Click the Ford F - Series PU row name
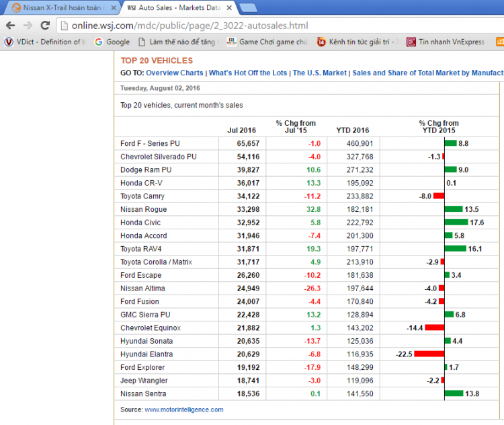504x425 pixels. point(150,143)
